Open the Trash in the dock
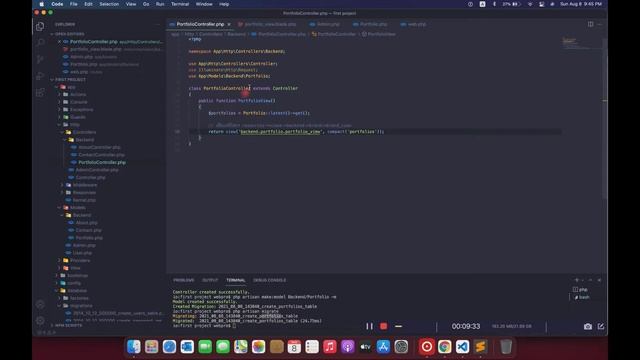This screenshot has height=360, width=640. point(506,347)
